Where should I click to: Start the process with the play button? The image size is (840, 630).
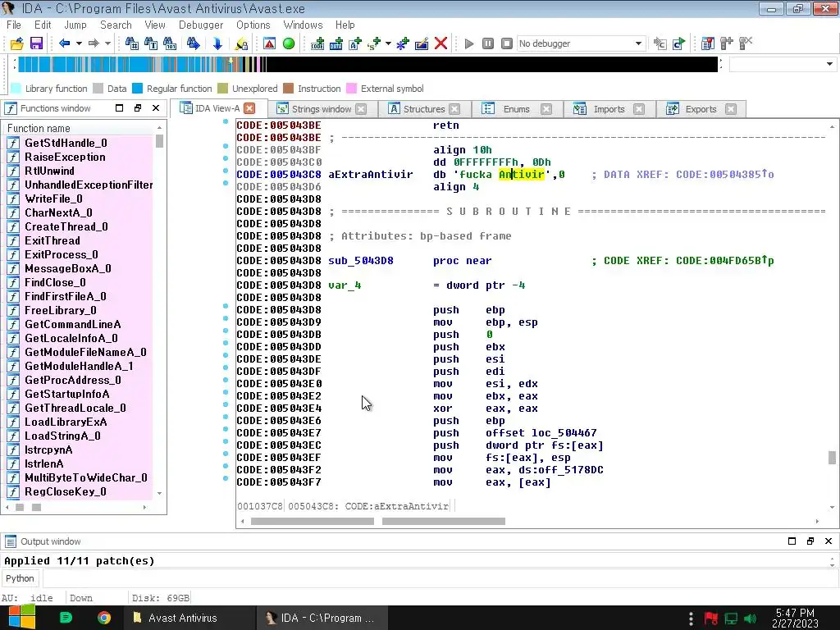(469, 43)
